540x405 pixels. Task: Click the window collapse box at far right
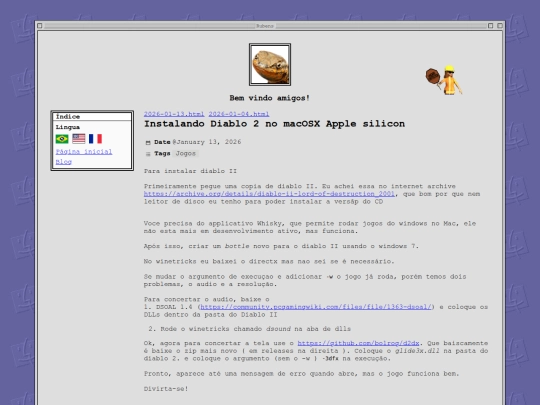[x=500, y=26]
